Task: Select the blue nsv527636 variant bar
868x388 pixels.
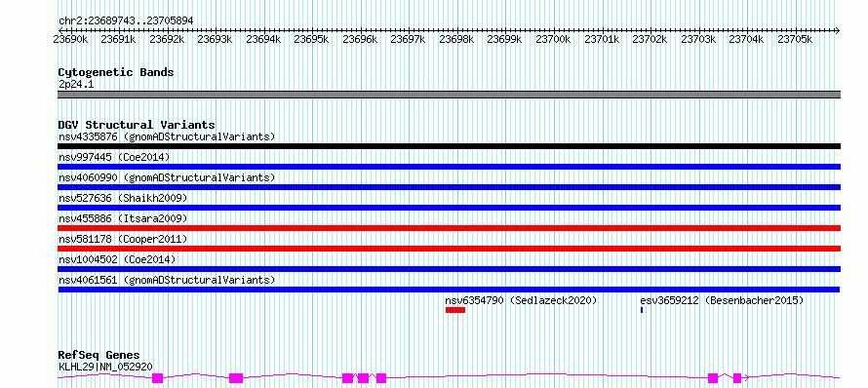Action: pyautogui.click(x=449, y=208)
